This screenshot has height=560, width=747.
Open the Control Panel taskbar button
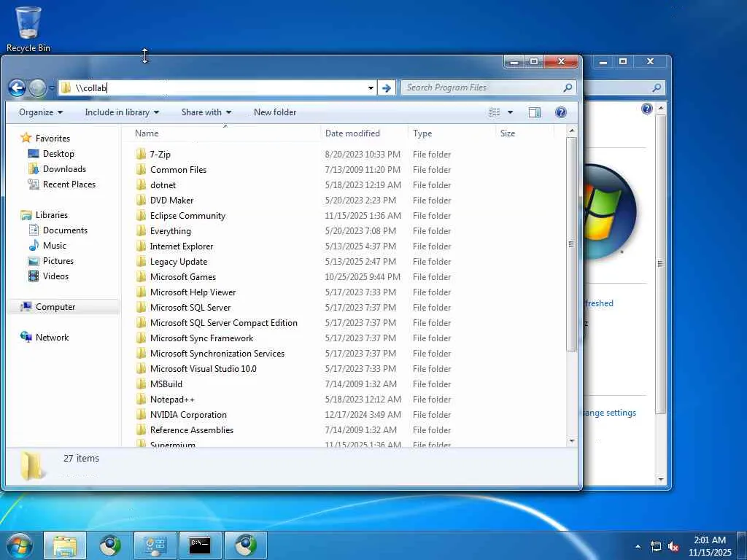tap(155, 545)
